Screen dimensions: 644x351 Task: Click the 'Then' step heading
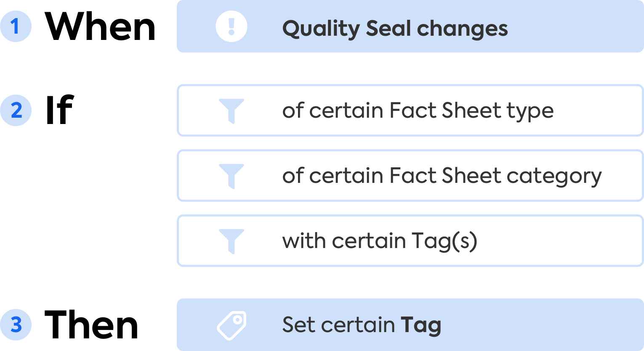pyautogui.click(x=91, y=325)
